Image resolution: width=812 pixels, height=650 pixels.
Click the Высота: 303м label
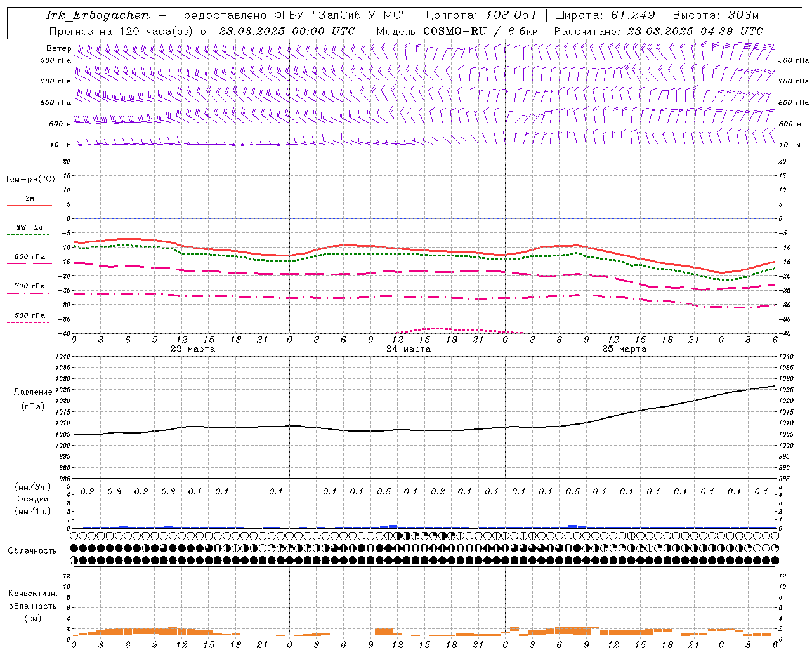(x=716, y=15)
